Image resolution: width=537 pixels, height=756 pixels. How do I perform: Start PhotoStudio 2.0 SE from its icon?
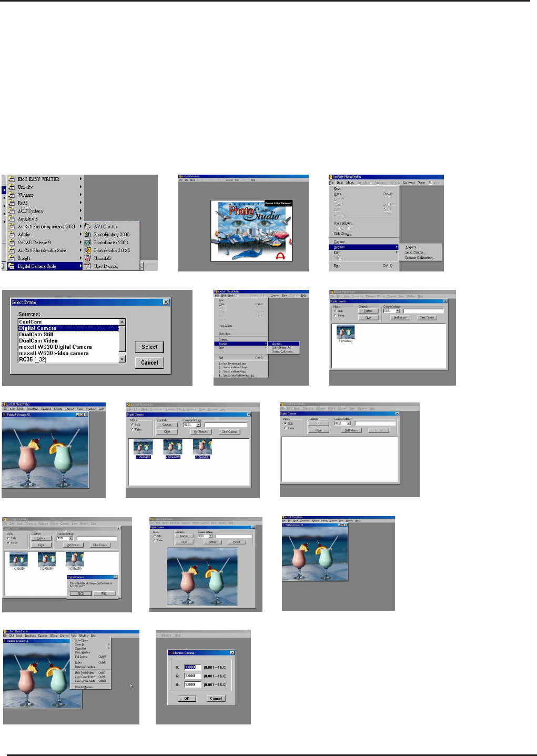coord(88,250)
